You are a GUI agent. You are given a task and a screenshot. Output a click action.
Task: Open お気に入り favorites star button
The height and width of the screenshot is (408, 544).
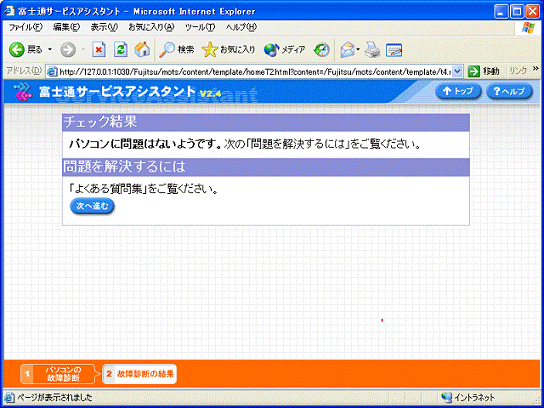(x=229, y=50)
